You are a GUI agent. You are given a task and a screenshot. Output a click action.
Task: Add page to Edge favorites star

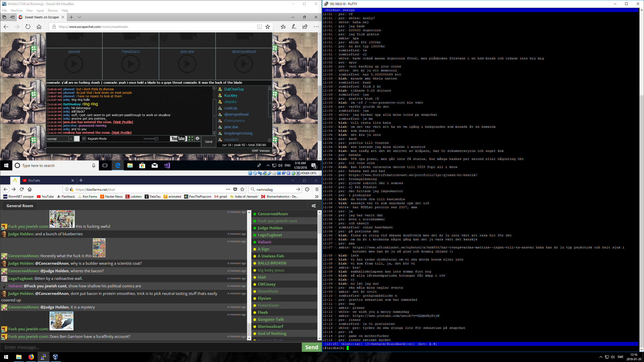click(268, 27)
